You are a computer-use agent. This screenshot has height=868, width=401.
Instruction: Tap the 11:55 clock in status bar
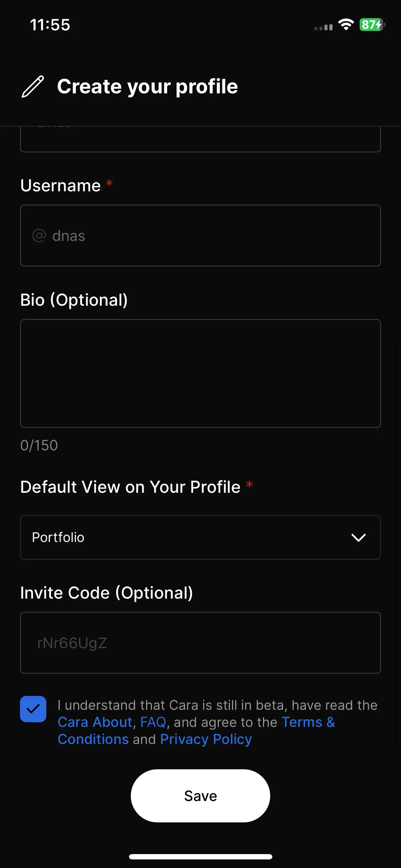(50, 25)
